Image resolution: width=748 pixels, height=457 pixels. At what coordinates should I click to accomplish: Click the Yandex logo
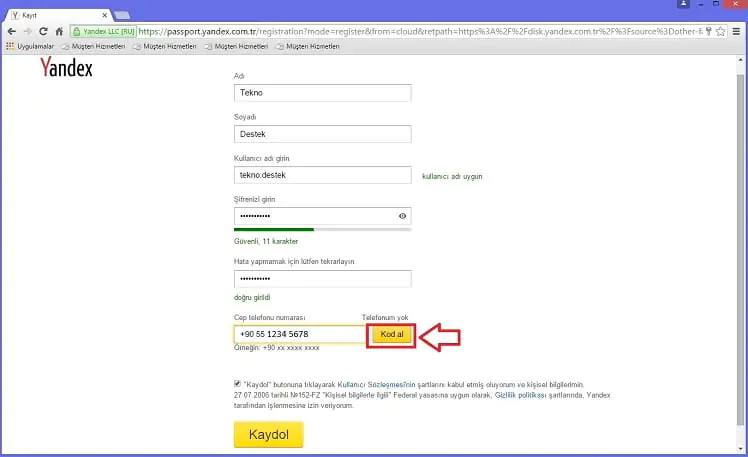pos(66,67)
